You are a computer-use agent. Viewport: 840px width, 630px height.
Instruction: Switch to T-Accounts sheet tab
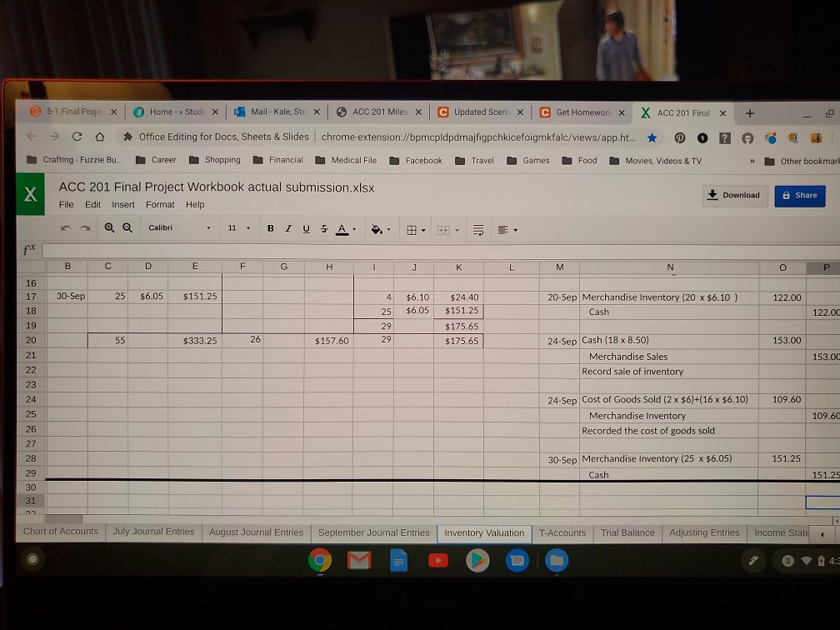tap(562, 533)
